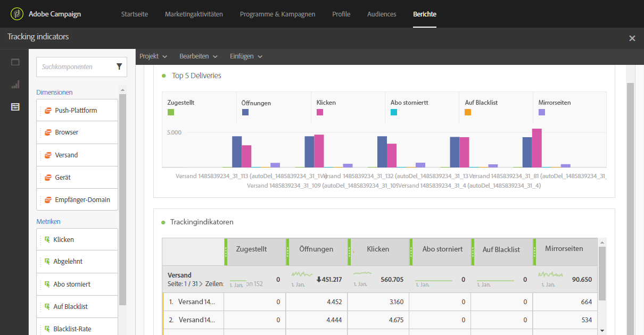Open the visualizations bar chart icon
The width and height of the screenshot is (644, 335).
tap(15, 85)
